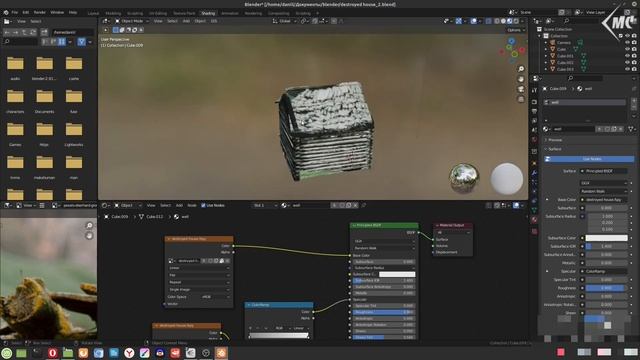Open GGX distribution dropdown in Principled BSDF node

pos(384,241)
